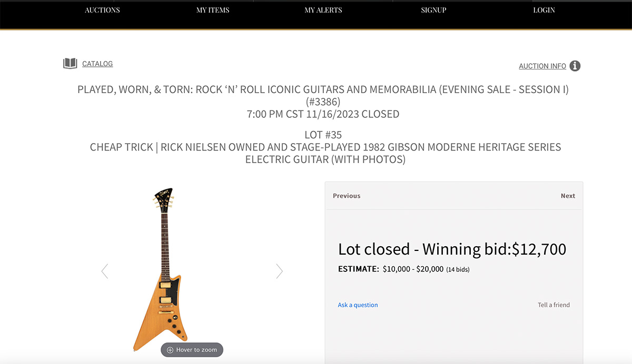
Task: Select SIGNUP in the top navigation
Action: 433,10
